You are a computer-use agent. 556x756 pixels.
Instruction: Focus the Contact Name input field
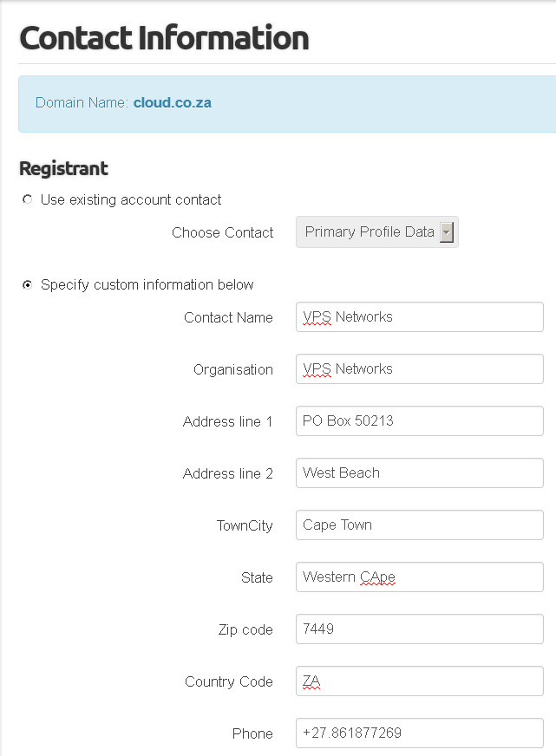420,316
